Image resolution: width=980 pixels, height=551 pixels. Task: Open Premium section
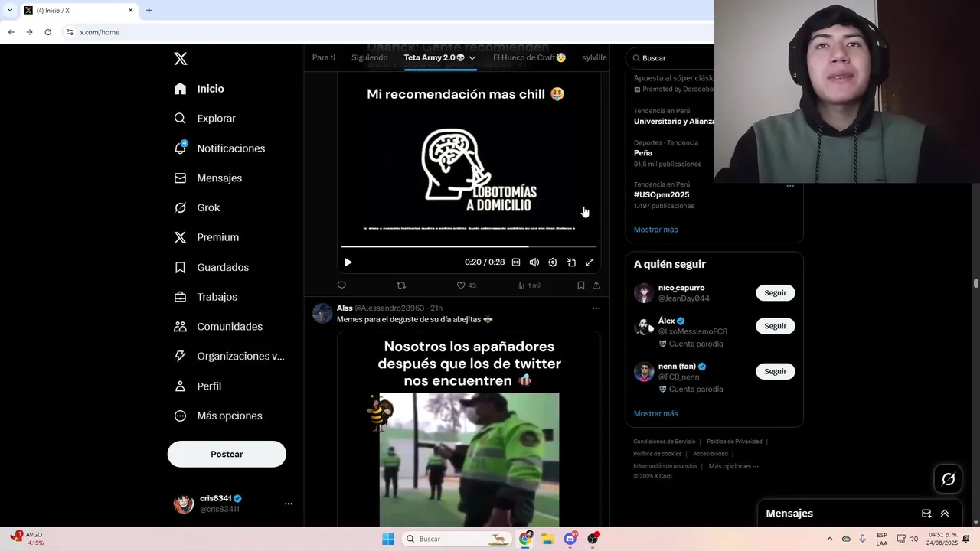tap(206, 237)
